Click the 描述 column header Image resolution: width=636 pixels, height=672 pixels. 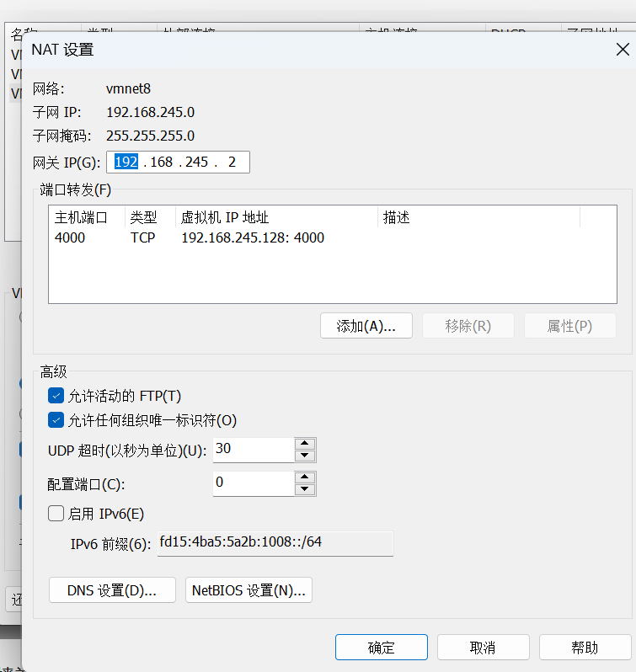point(478,217)
